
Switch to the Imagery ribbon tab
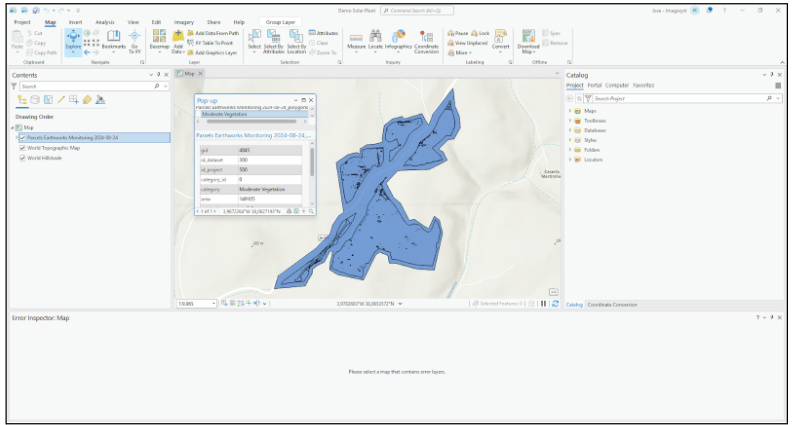183,22
